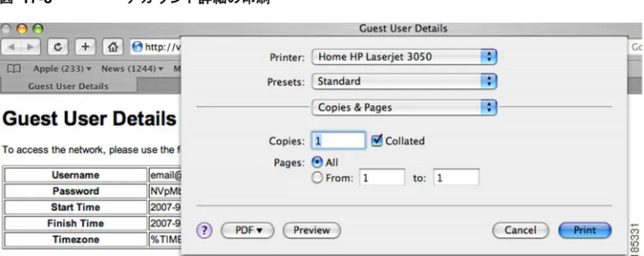Viewport: 644px width, 256px height.
Task: Toggle the Collated checkbox
Action: tap(377, 140)
